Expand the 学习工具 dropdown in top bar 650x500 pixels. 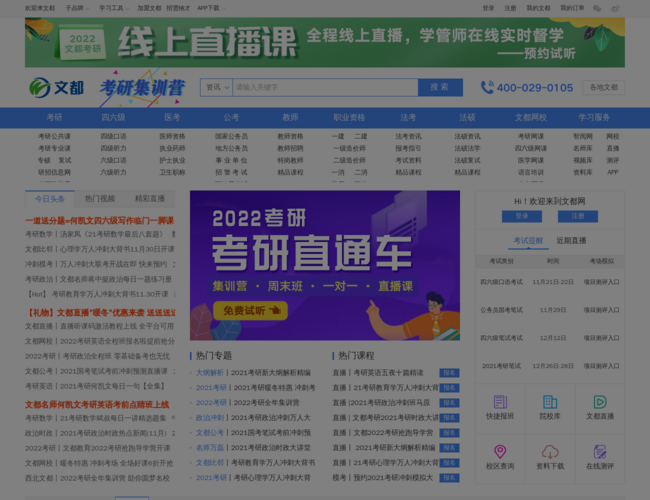[x=113, y=8]
